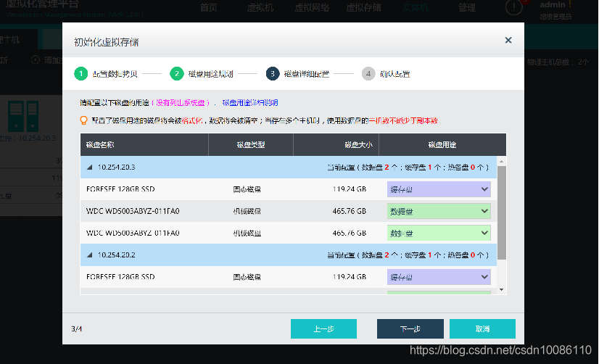Select FORESEE 128GB SSD under 10.254.20.3
The image size is (599, 364).
tap(120, 189)
